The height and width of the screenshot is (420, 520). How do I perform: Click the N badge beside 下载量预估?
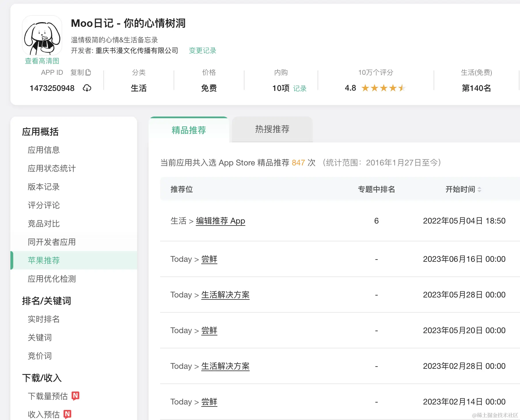pos(75,396)
